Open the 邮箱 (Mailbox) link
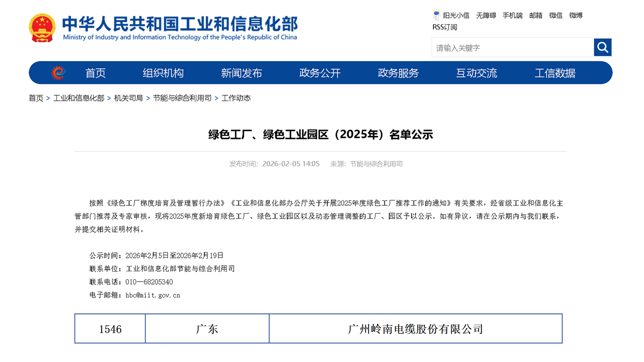The width and height of the screenshot is (644, 362). click(535, 16)
